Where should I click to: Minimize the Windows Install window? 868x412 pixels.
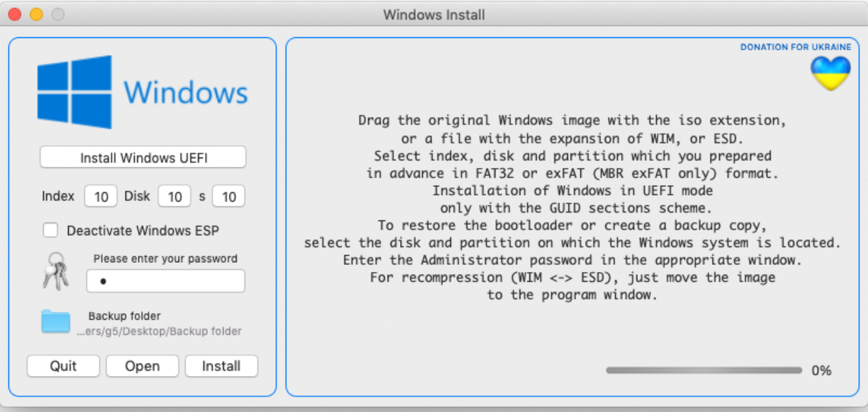(x=36, y=14)
